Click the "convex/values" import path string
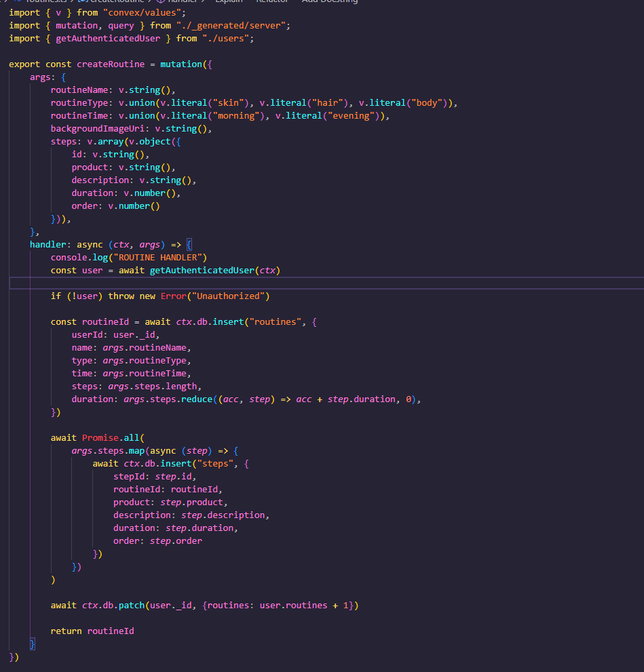644x672 pixels. tap(144, 13)
